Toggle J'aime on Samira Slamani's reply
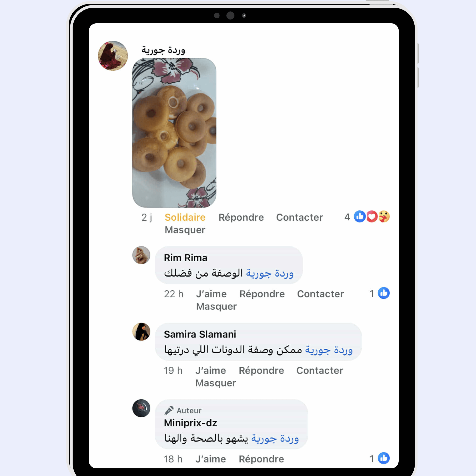Viewport: 476px width, 476px height. click(210, 371)
